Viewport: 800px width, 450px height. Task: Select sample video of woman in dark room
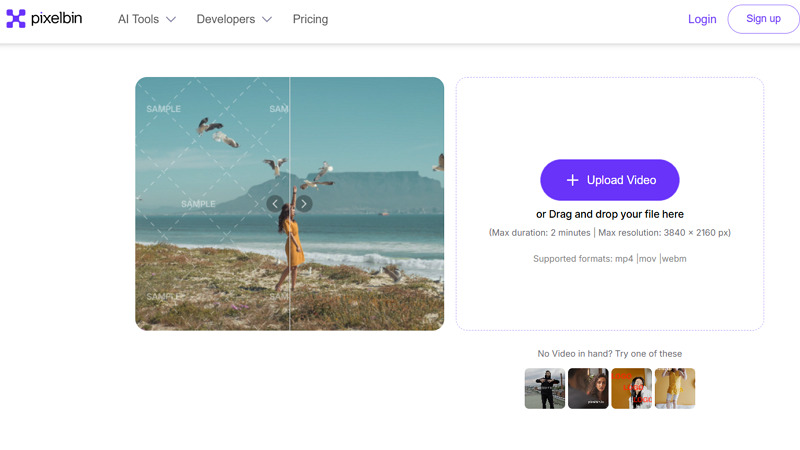[588, 388]
